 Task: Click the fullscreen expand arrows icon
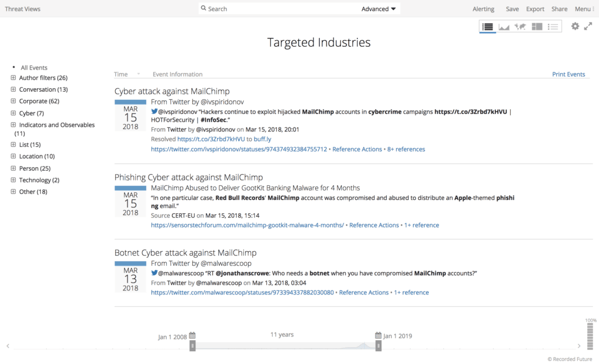(588, 26)
